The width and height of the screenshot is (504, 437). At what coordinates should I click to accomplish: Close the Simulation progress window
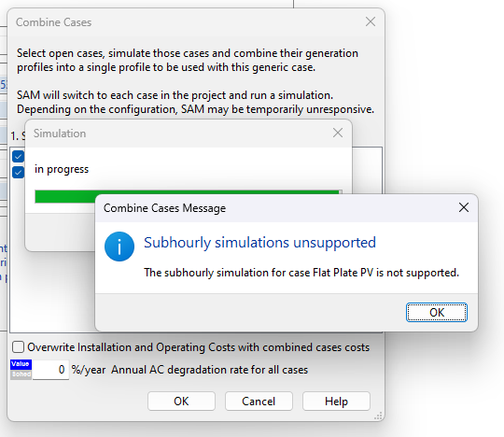click(x=338, y=133)
